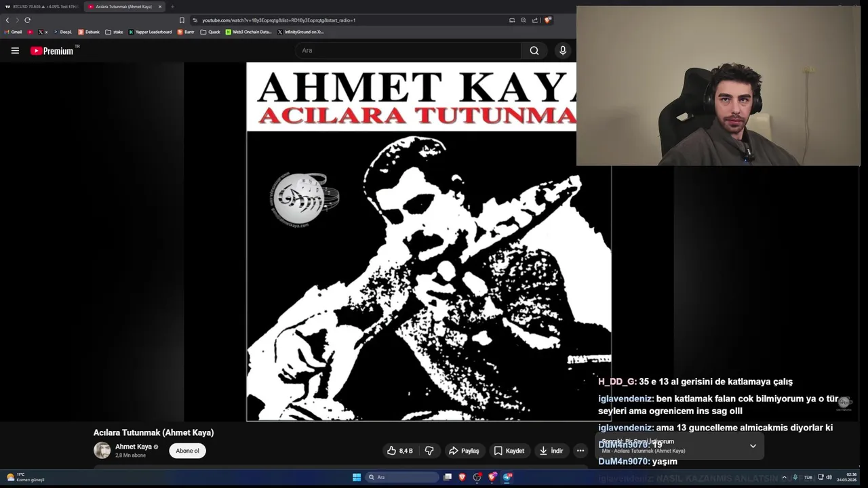Bookmark this page with bookmark icon

[x=182, y=20]
